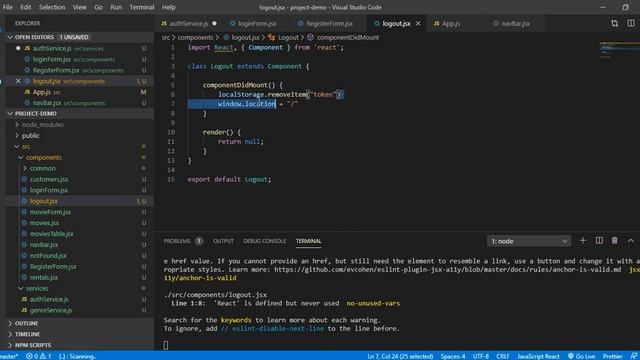640x360 pixels.
Task: Create a new terminal with plus icon
Action: click(x=582, y=241)
